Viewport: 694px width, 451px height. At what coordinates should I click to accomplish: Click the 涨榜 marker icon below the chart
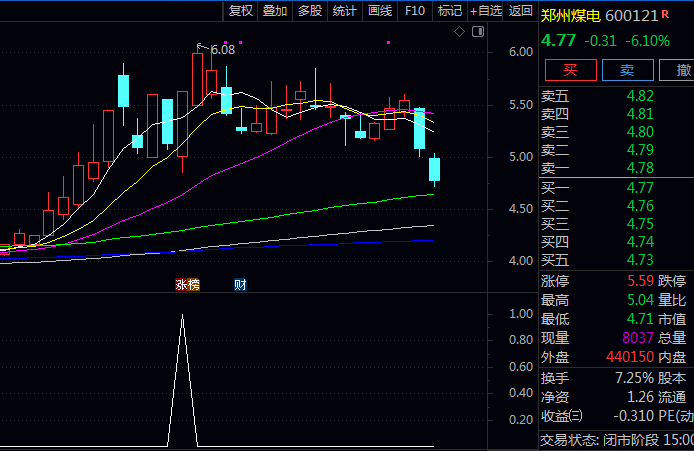187,285
